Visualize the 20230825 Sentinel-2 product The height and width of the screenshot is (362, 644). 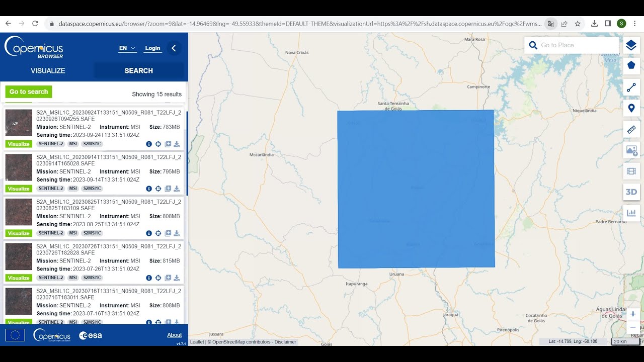19,233
